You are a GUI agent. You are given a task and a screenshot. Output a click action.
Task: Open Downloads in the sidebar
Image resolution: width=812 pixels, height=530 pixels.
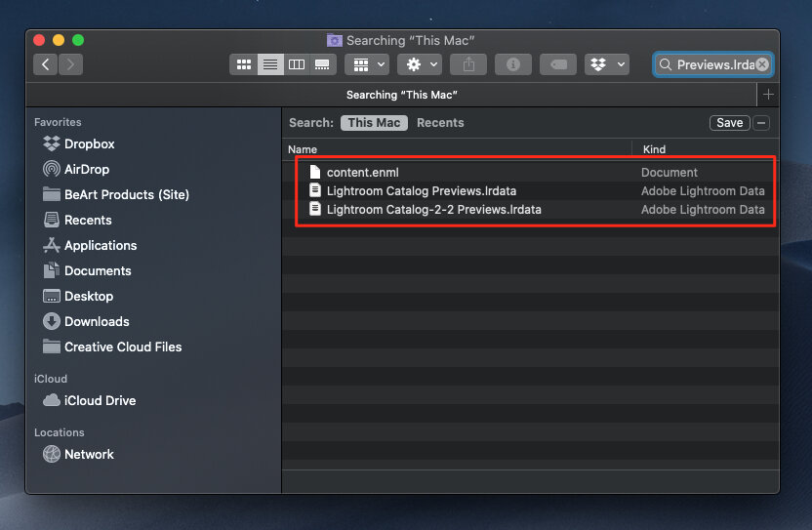pyautogui.click(x=86, y=321)
